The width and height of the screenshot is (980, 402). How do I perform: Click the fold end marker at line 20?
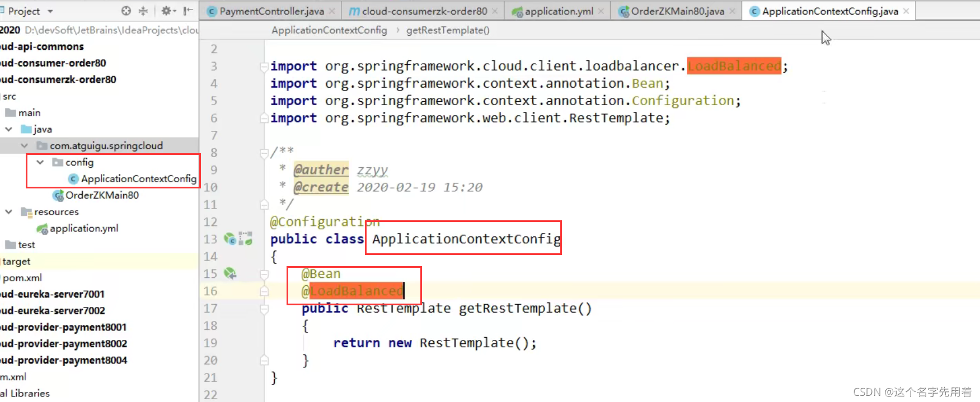264,361
